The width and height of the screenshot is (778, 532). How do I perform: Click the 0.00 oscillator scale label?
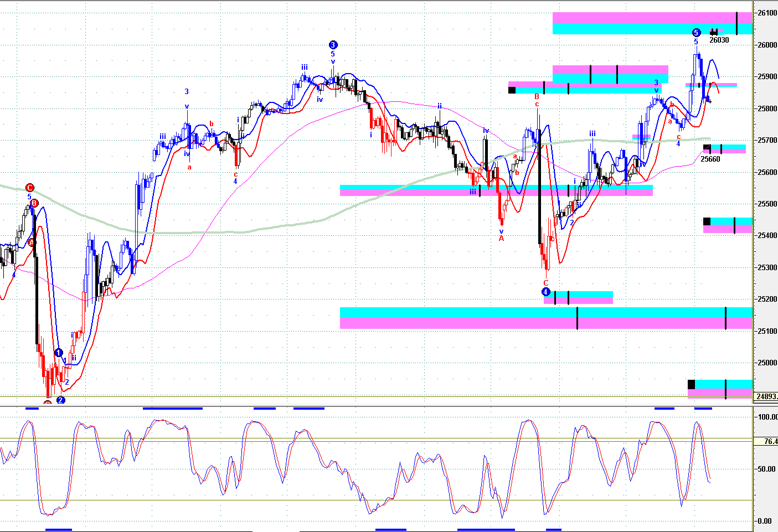pos(764,521)
